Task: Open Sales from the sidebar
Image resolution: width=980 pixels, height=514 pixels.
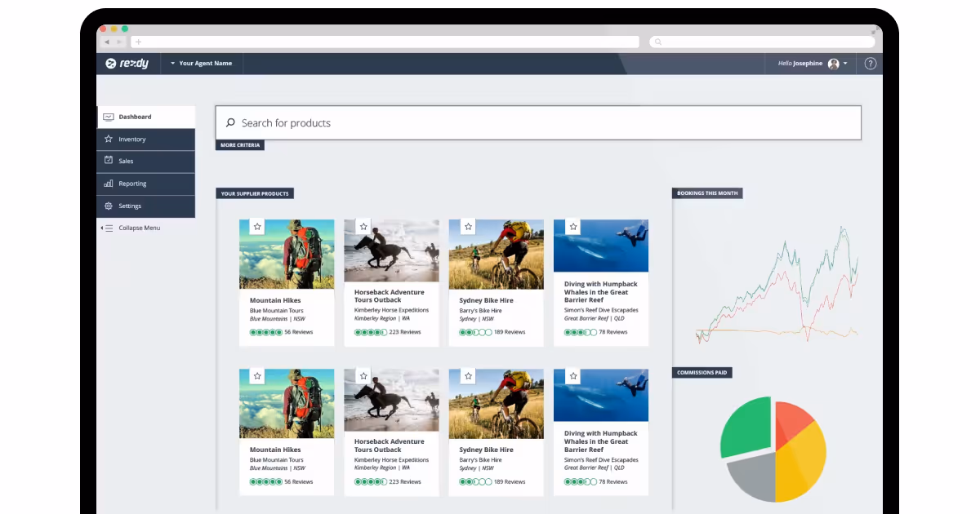Action: click(x=146, y=162)
